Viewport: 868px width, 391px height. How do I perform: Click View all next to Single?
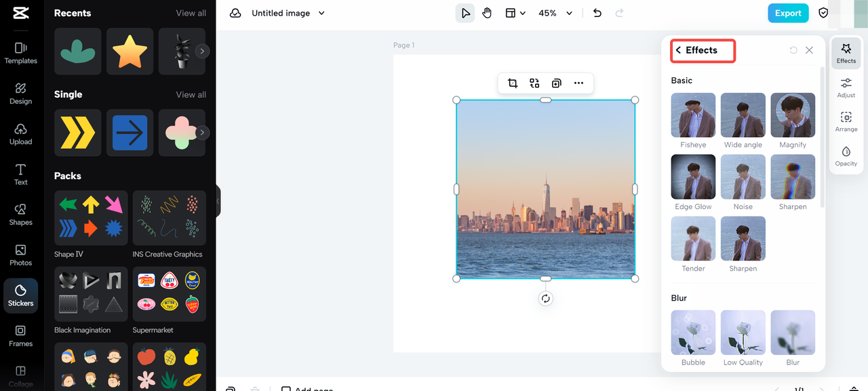191,94
